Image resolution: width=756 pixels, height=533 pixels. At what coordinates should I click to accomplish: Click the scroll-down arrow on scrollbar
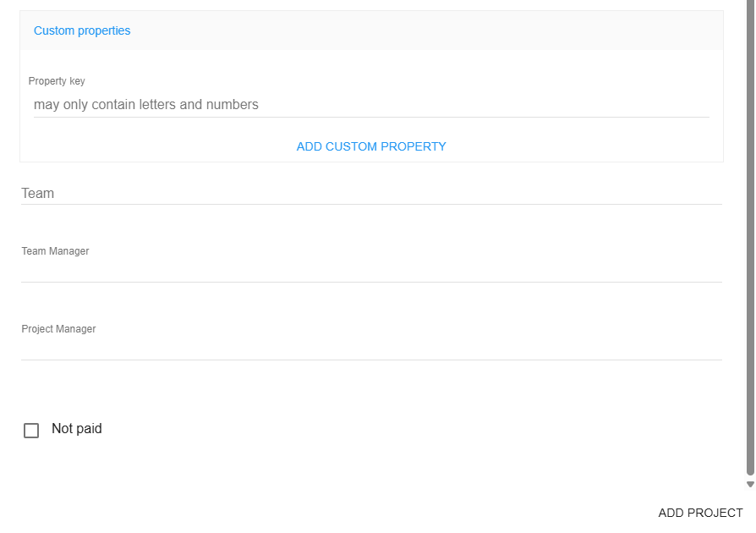[x=749, y=485]
